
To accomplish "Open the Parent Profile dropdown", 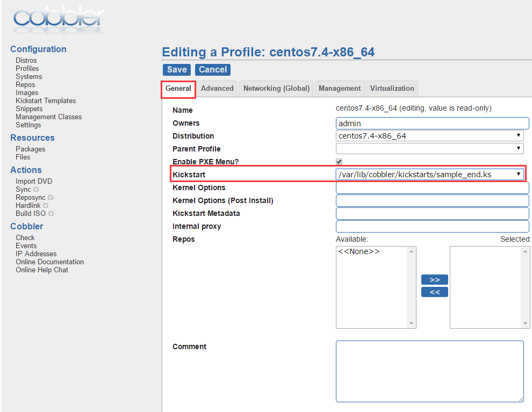I will 429,148.
